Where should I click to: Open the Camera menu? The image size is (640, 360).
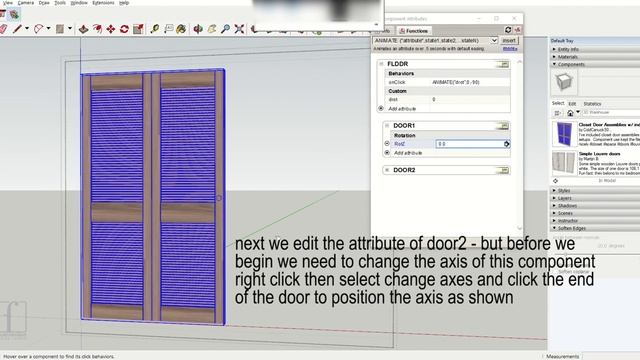(26, 3)
